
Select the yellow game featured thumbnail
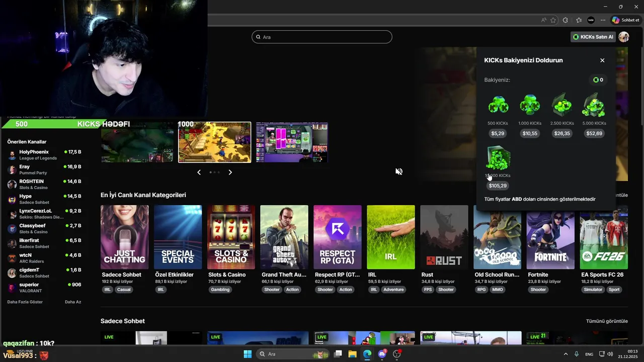[214, 142]
